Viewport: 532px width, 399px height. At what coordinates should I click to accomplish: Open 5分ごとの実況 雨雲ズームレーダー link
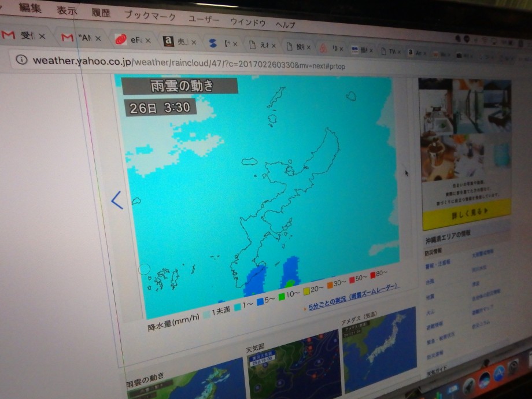(353, 298)
